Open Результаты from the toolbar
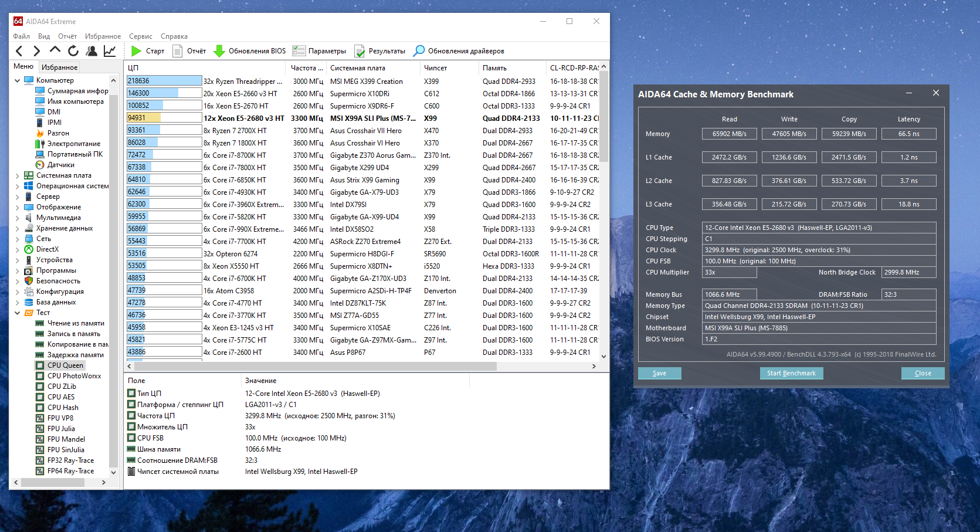The image size is (980, 532). [379, 51]
